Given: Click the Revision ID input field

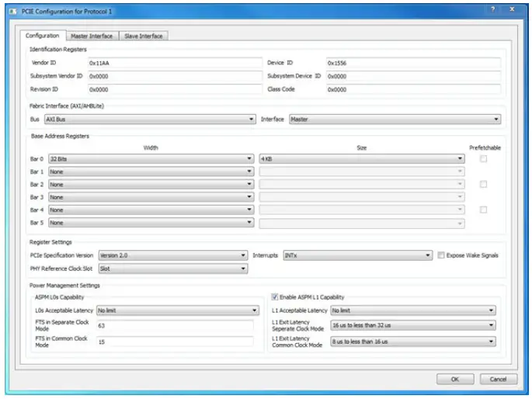Looking at the screenshot, I should (175, 89).
